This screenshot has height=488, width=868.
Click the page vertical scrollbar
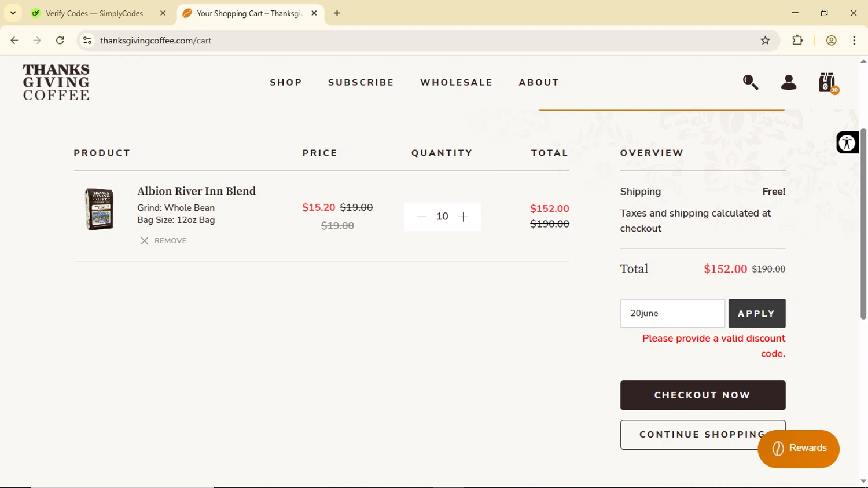[863, 223]
